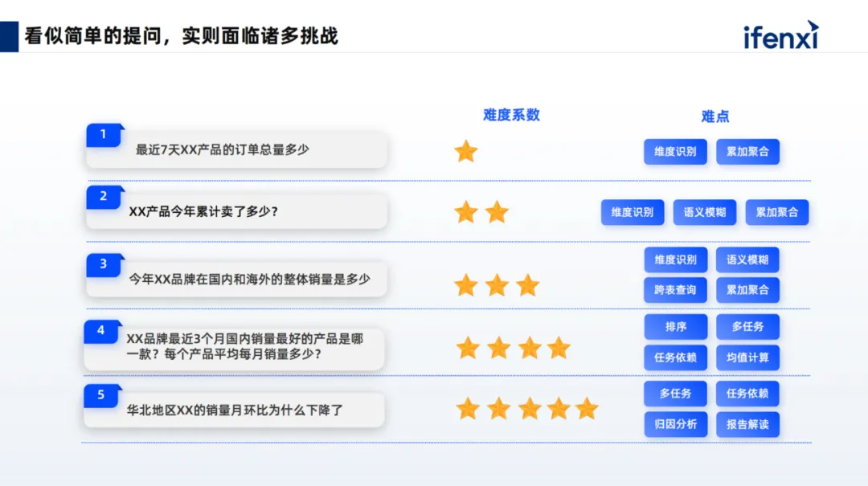Click the 报告解读 tag
The width and height of the screenshot is (868, 486).
tap(748, 425)
